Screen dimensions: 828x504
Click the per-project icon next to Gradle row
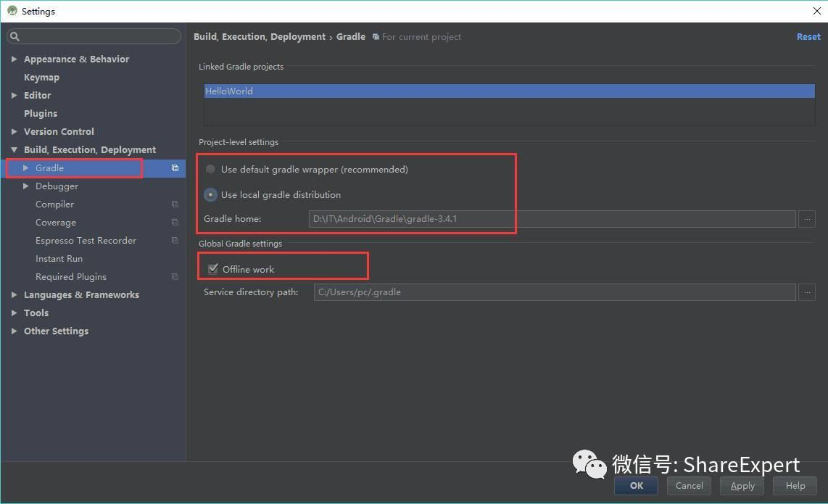tap(175, 168)
